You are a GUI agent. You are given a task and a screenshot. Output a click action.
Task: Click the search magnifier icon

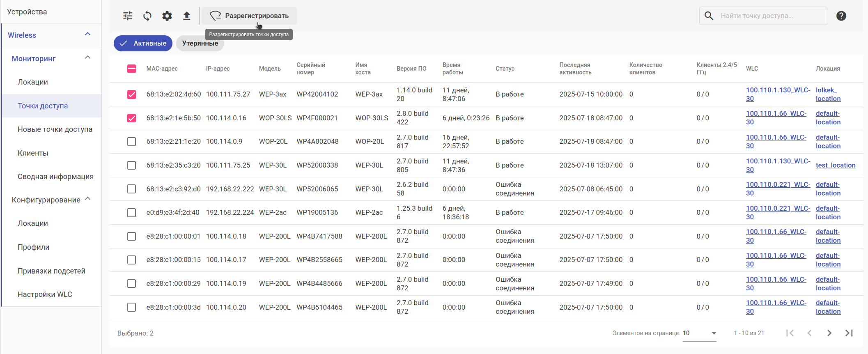[x=709, y=16]
